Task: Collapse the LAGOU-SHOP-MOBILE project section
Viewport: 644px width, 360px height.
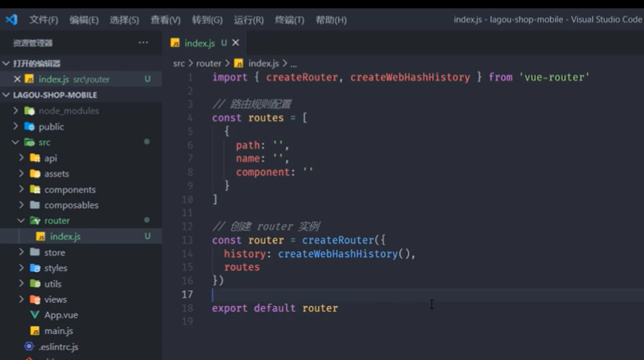Action: [x=6, y=95]
